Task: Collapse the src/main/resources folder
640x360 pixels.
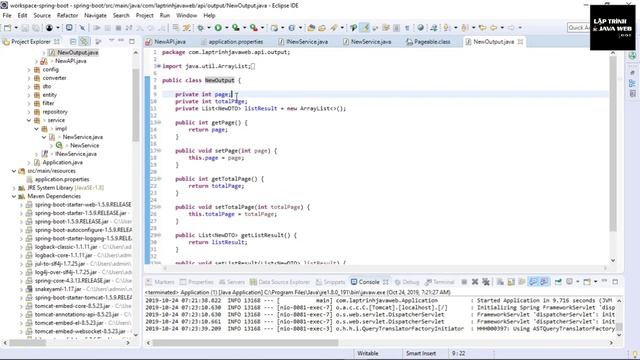Action: (x=14, y=171)
